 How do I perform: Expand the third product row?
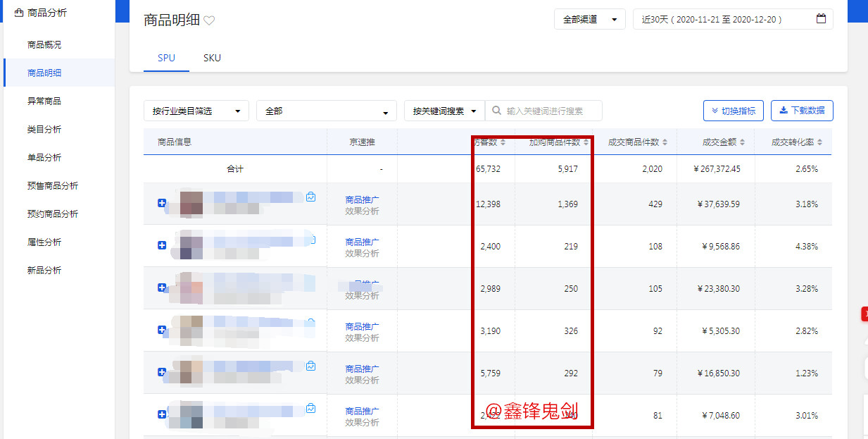(162, 287)
